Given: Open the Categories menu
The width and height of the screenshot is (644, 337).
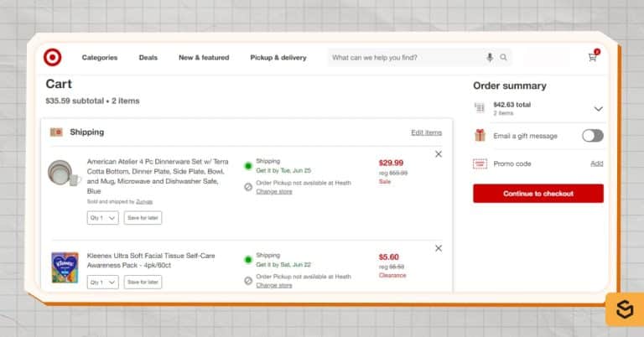Looking at the screenshot, I should coord(100,58).
